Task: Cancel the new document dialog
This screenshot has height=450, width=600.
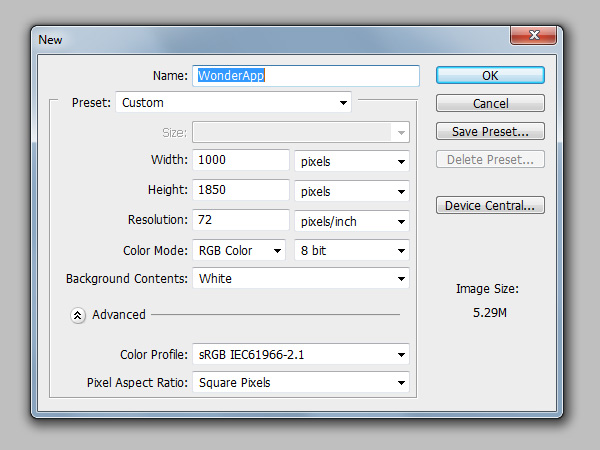Action: tap(490, 103)
